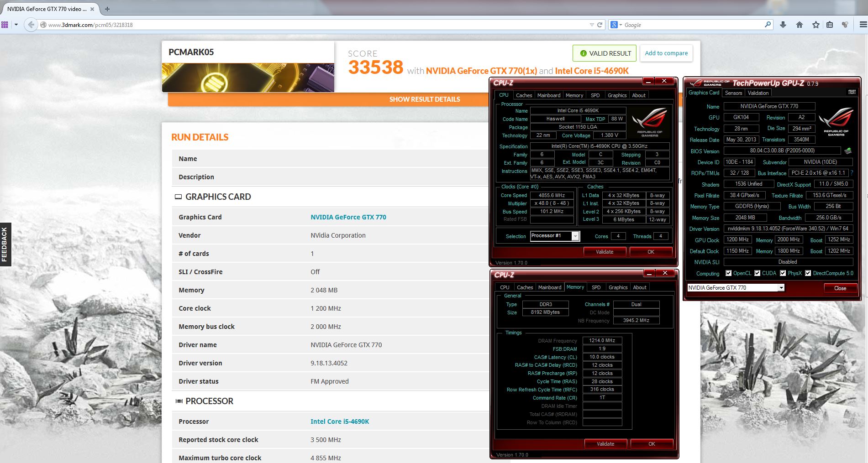
Task: Open the Intel Core i5-4690K score link
Action: 592,71
